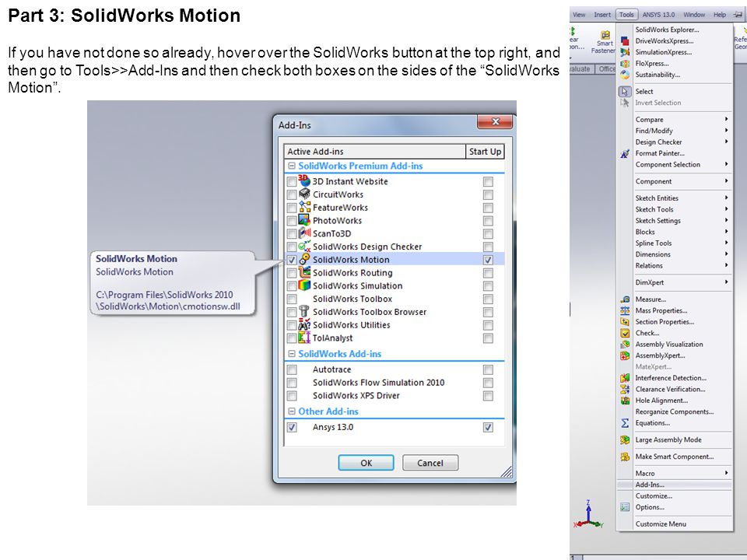Expand the Component Selection submenu
The image size is (747, 560).
coord(675,164)
